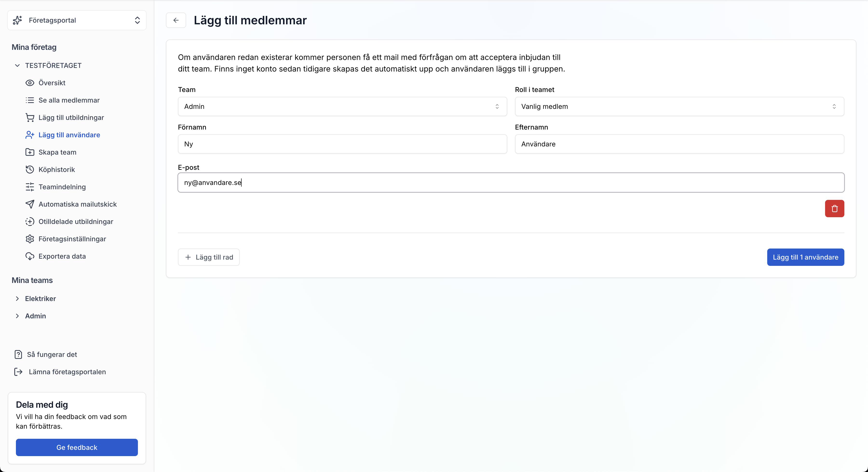Viewport: 868px width, 472px height.
Task: Click the gear icon for Företagsinställningar
Action: [x=30, y=239]
